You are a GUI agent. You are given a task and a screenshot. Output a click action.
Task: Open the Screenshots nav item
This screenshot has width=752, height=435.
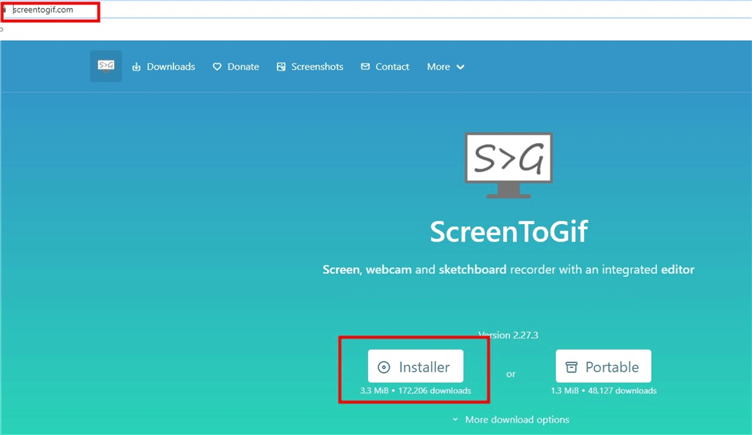[x=310, y=67]
